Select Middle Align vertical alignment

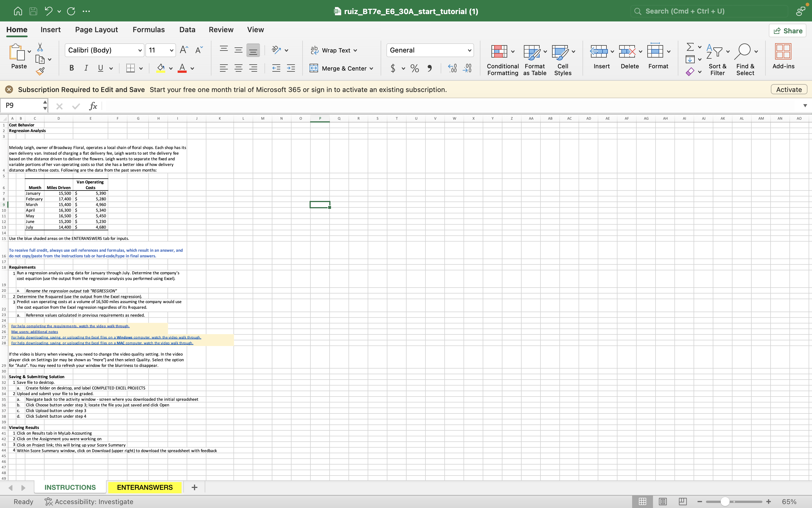tap(238, 50)
